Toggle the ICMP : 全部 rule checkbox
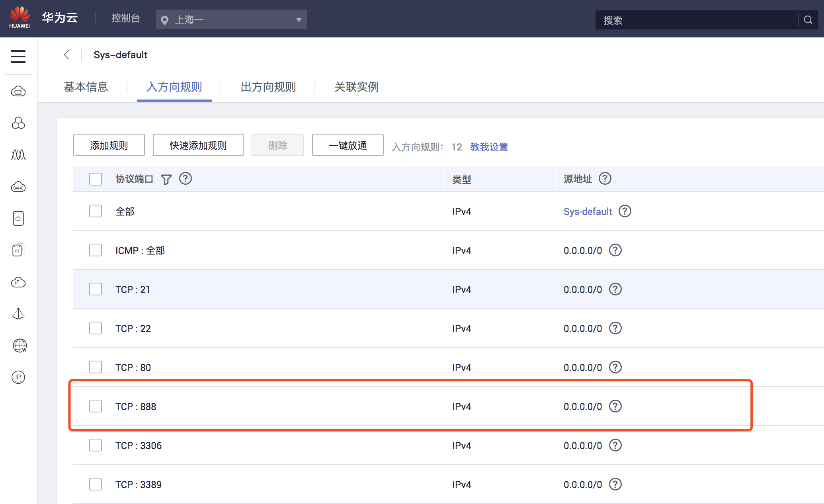The width and height of the screenshot is (824, 504). 96,250
